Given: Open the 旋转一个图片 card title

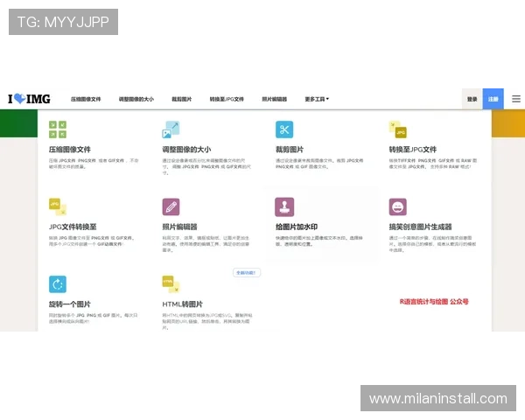Looking at the screenshot, I should pyautogui.click(x=70, y=304).
